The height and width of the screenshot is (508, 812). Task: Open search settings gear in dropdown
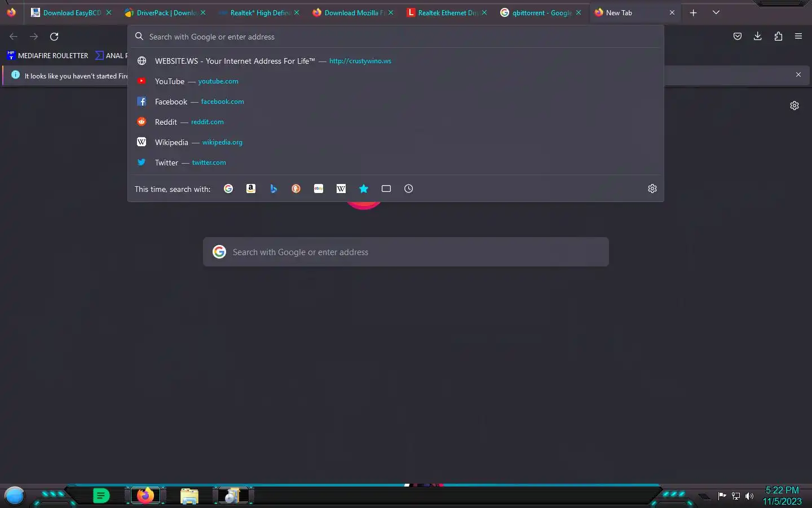pyautogui.click(x=652, y=189)
